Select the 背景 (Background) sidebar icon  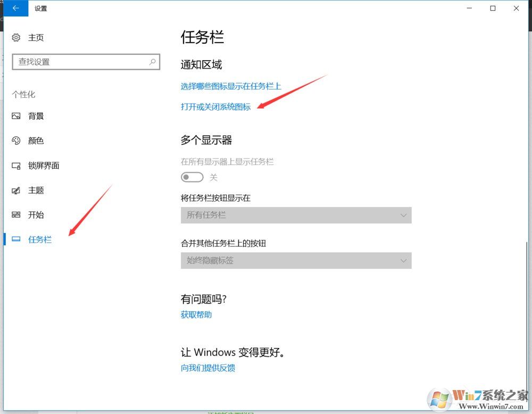point(16,116)
